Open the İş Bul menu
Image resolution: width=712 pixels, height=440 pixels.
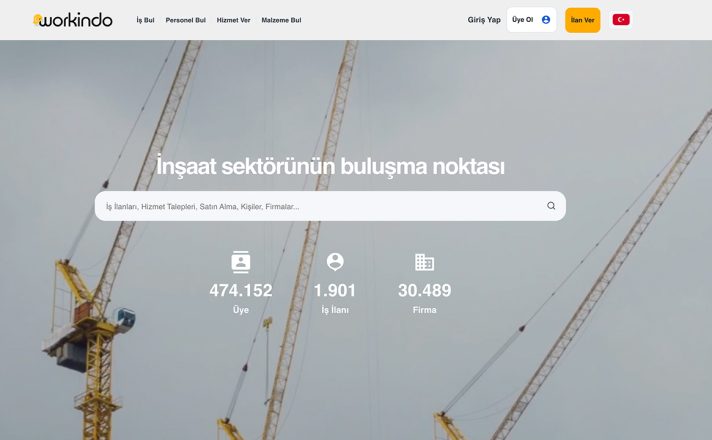145,20
